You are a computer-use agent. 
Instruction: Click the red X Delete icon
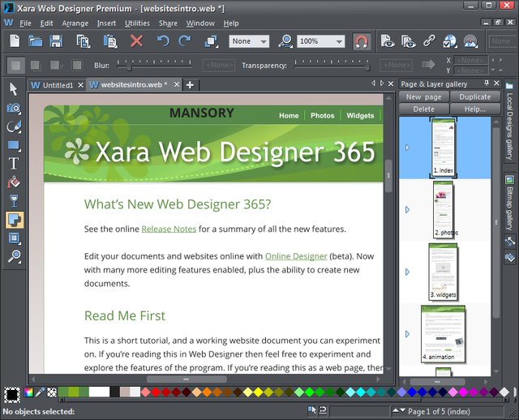click(136, 41)
